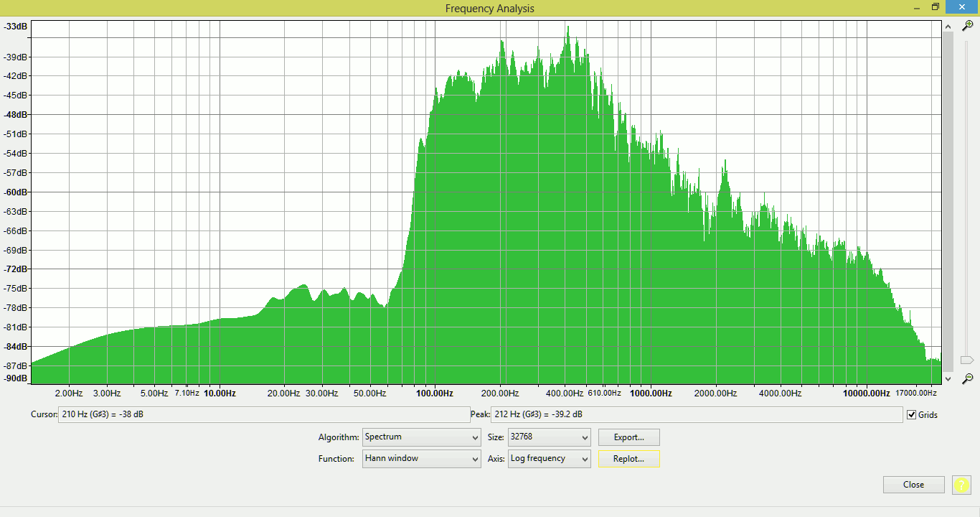
Task: Click the 610.00Hz axis label
Action: pos(604,393)
